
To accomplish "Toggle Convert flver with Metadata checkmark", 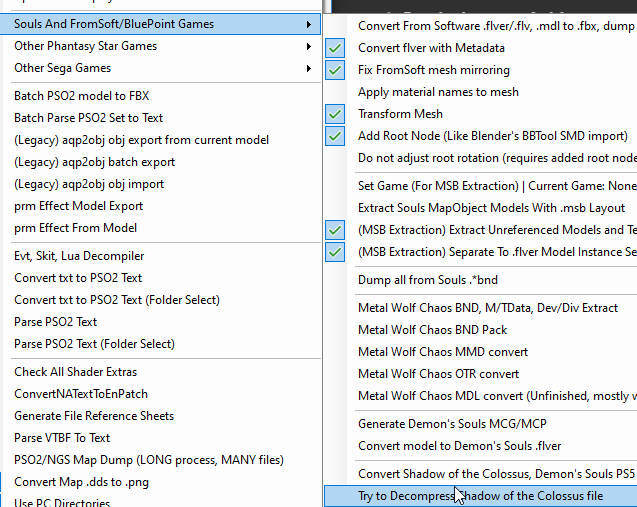I will pos(432,48).
